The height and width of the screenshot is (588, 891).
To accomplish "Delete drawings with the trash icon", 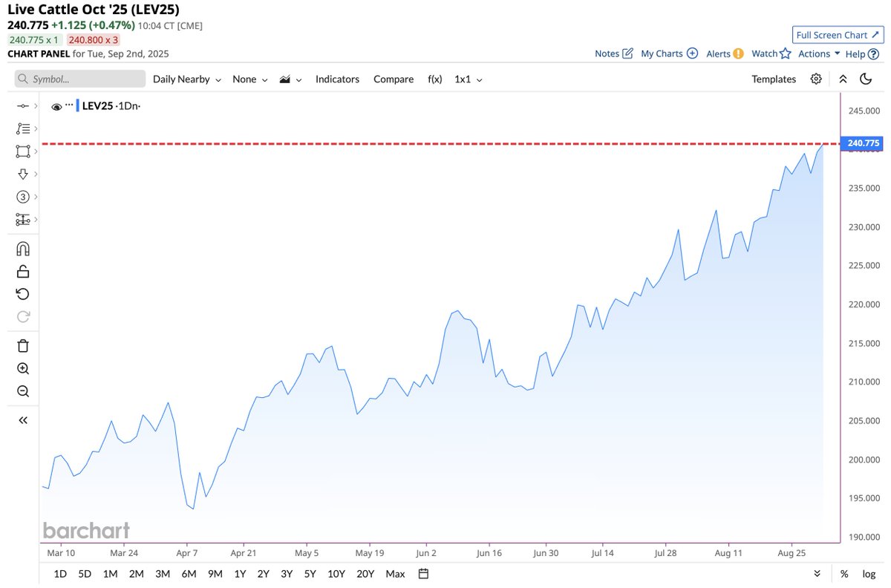I will 22,345.
